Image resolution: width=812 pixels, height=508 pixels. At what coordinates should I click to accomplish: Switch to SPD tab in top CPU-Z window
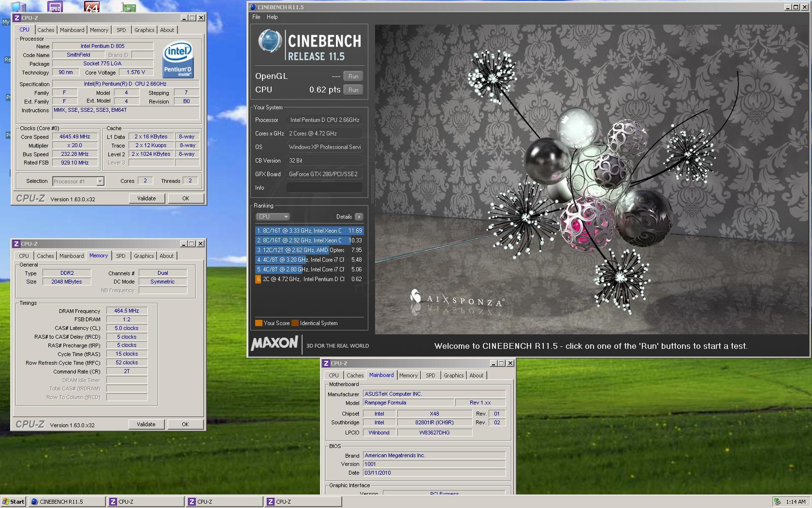(x=121, y=30)
